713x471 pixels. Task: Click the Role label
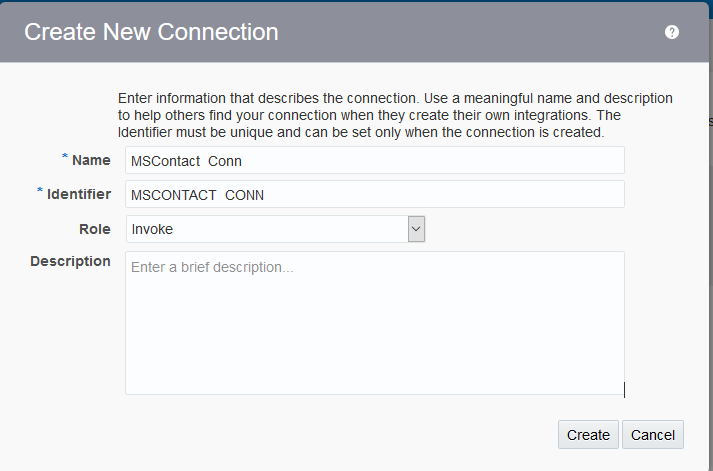(95, 229)
